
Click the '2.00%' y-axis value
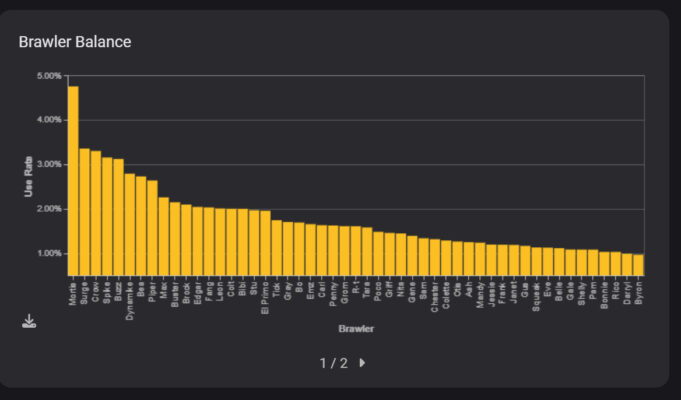pos(49,209)
